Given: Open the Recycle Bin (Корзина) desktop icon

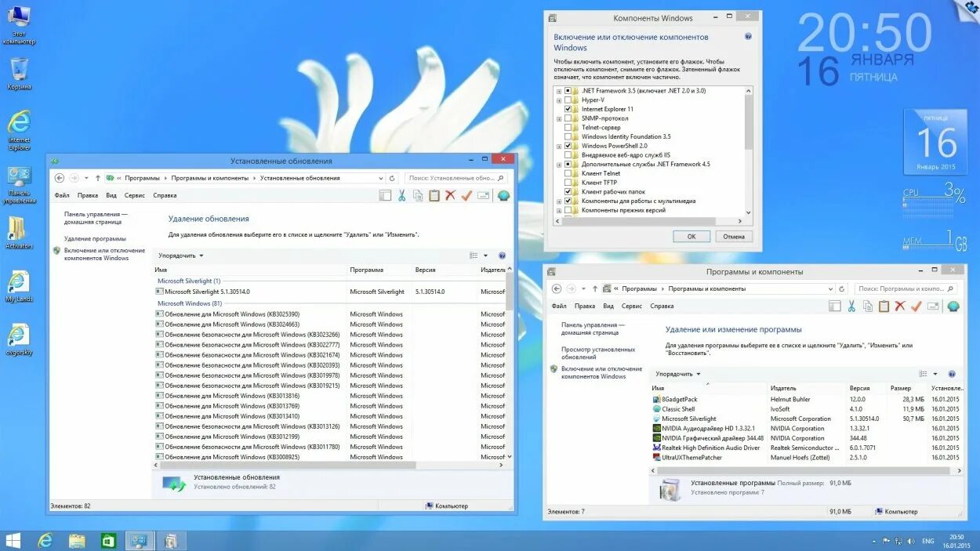Looking at the screenshot, I should point(19,74).
